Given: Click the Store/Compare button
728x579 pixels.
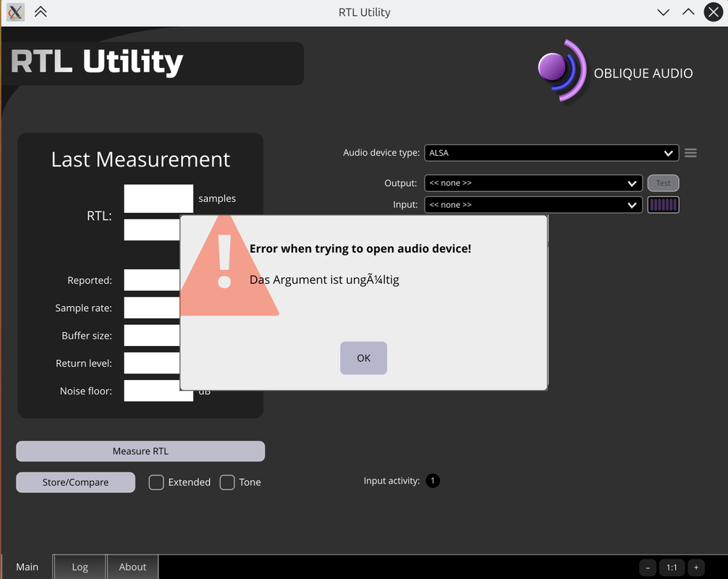Looking at the screenshot, I should [76, 483].
